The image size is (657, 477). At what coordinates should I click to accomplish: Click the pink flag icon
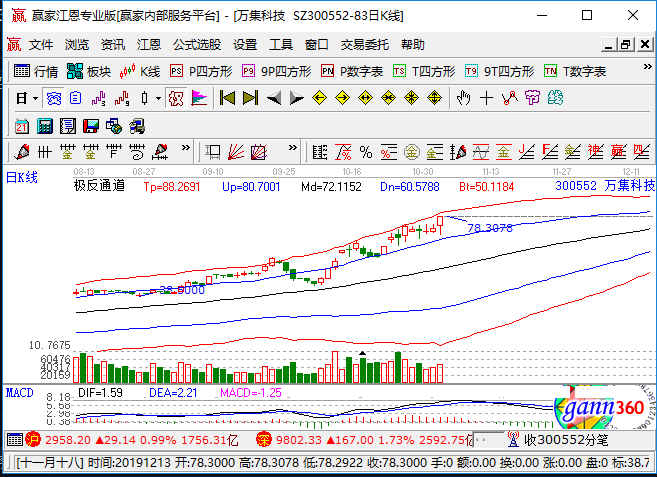click(x=199, y=99)
